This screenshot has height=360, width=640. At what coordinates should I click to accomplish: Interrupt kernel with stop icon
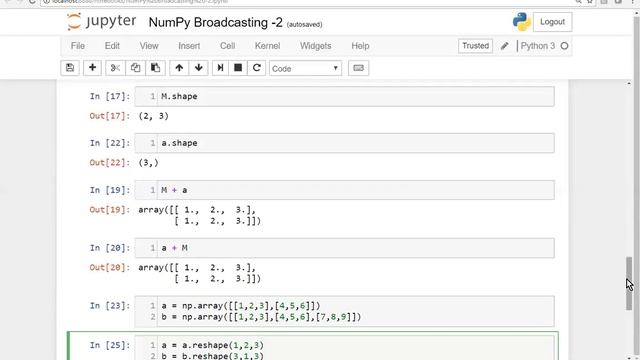(x=238, y=68)
